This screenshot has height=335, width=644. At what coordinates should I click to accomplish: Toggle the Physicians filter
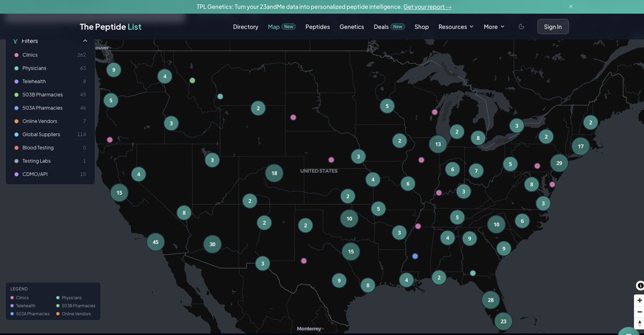pos(50,68)
